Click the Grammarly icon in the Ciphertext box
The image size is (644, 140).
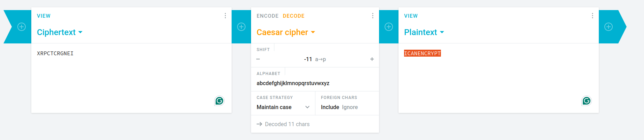point(219,101)
